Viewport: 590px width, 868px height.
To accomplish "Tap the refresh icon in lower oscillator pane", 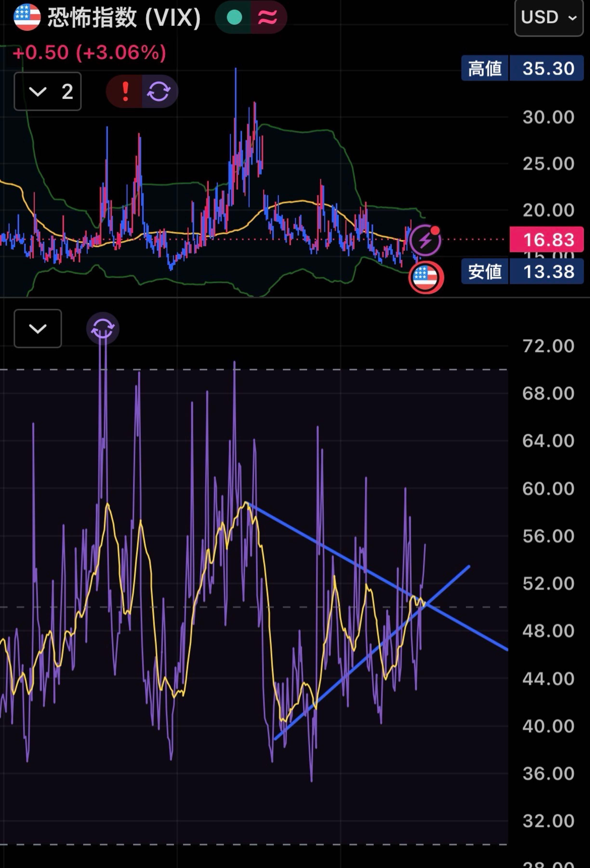I will coord(103,329).
